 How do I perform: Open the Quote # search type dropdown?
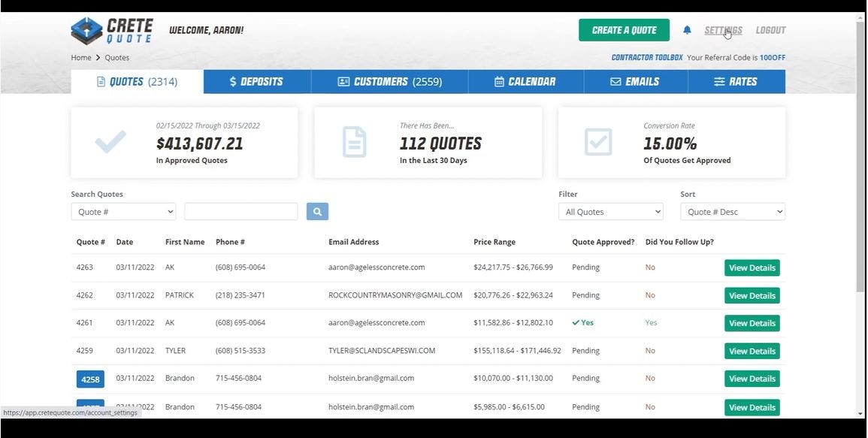[122, 211]
